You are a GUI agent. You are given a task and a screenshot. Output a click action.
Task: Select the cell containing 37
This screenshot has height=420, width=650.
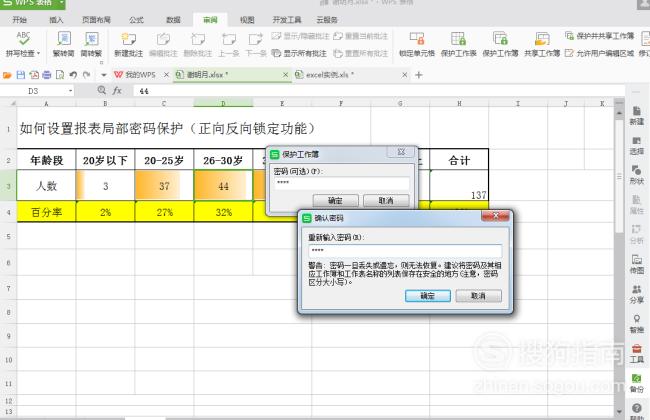click(x=164, y=186)
